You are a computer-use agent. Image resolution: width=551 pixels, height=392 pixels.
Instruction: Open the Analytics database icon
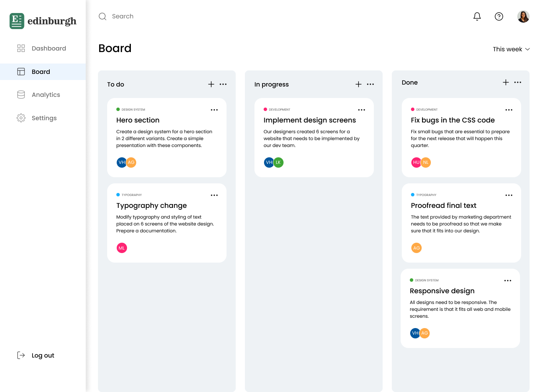coord(21,95)
